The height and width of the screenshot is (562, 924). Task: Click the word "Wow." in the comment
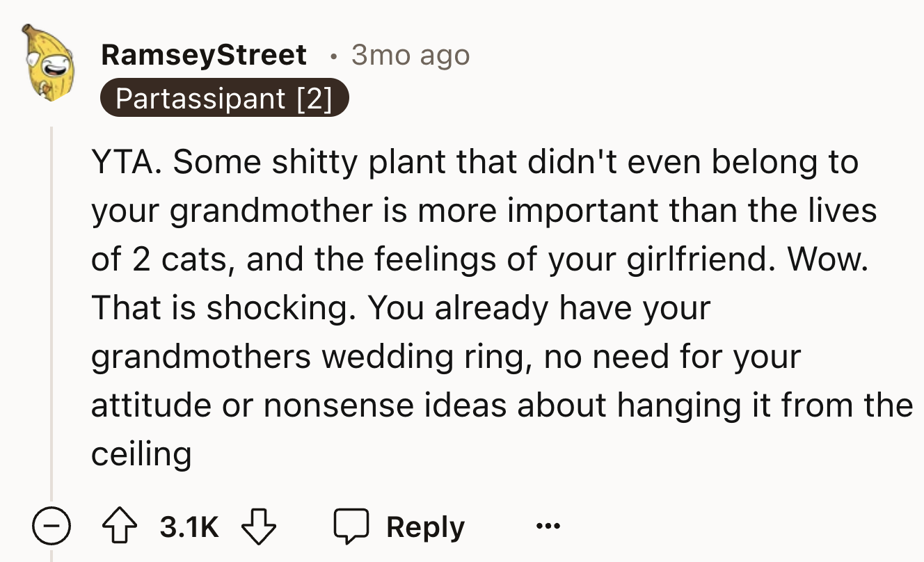pos(829,259)
